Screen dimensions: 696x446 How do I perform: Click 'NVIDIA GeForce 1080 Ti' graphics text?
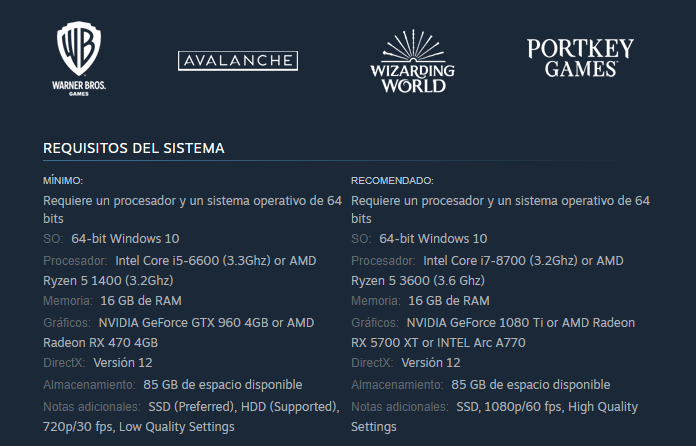[475, 323]
